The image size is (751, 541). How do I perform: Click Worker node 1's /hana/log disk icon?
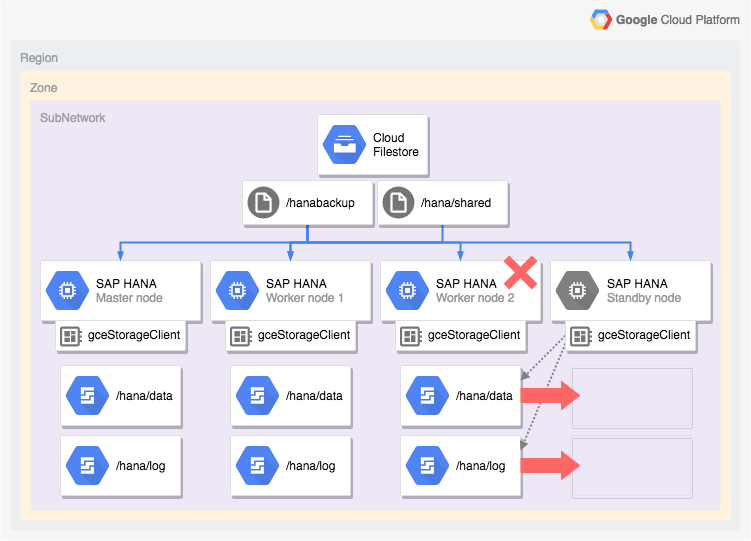(x=256, y=466)
